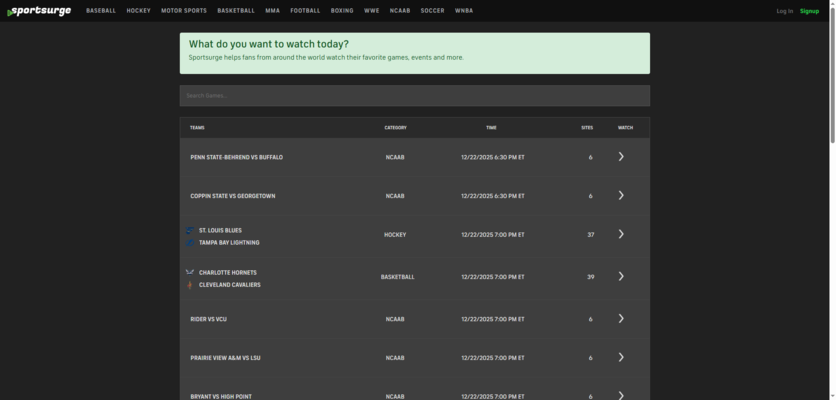Select the Rider vs VCU game
The image size is (836, 400).
208,319
